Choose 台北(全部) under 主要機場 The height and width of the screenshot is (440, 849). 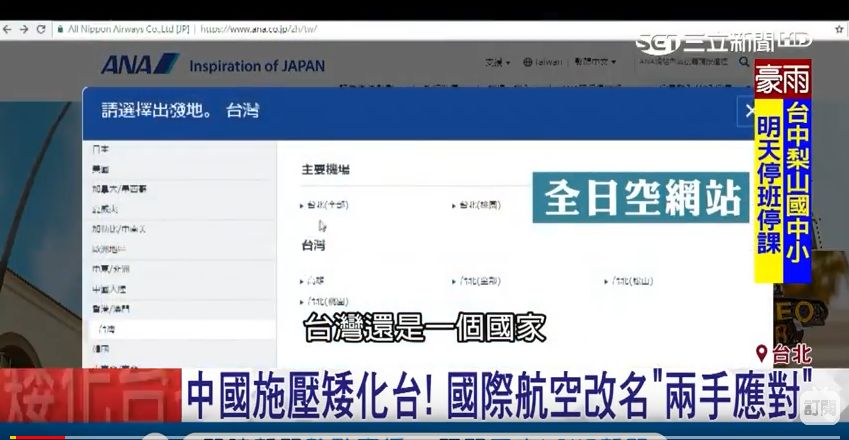click(325, 205)
